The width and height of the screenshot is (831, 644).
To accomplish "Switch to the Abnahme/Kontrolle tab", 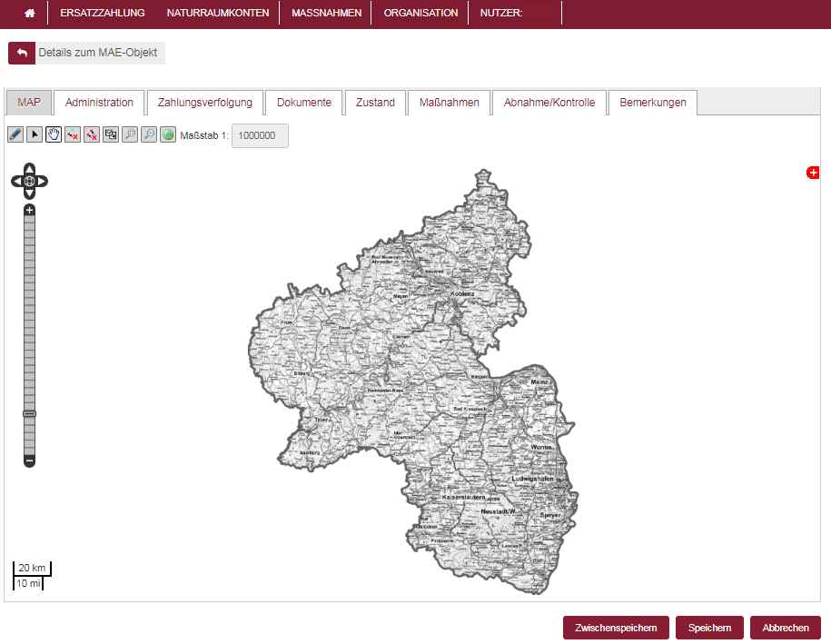I will pyautogui.click(x=549, y=103).
